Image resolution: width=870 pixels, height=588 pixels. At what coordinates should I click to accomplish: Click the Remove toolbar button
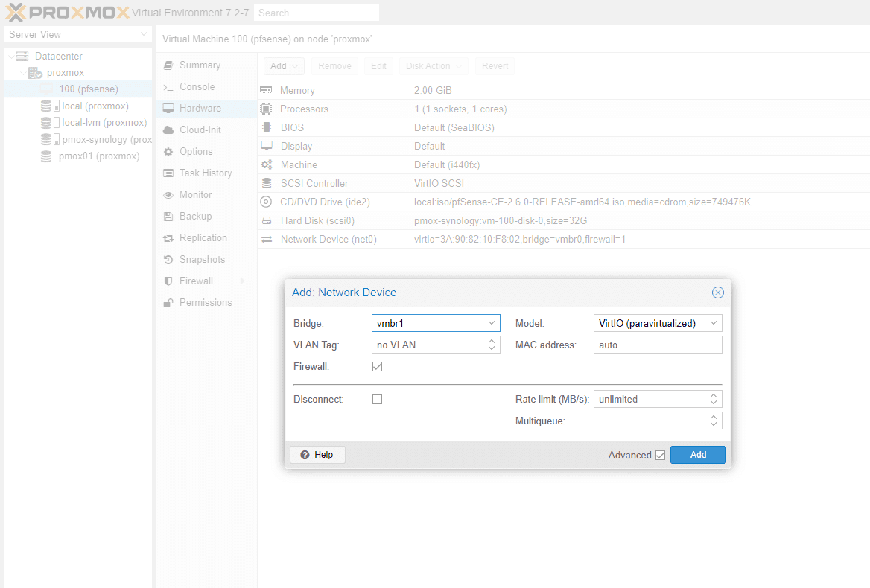pos(334,66)
